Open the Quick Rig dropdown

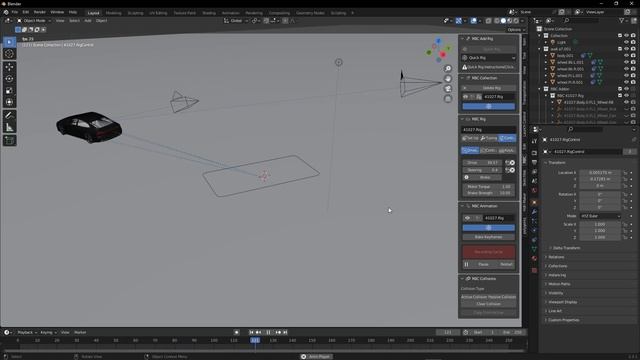[489, 58]
